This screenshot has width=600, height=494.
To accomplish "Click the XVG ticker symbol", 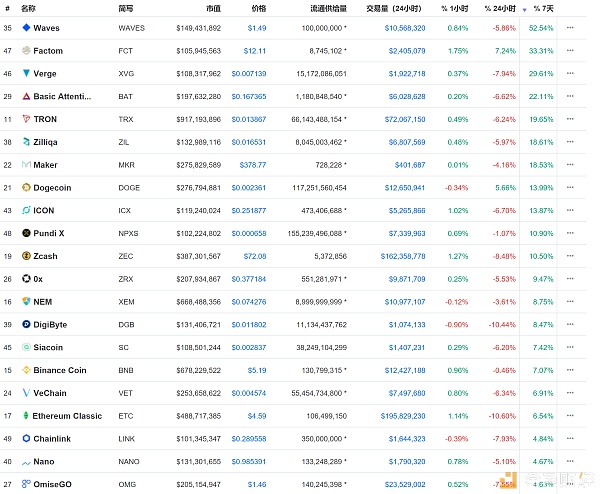I will click(126, 73).
